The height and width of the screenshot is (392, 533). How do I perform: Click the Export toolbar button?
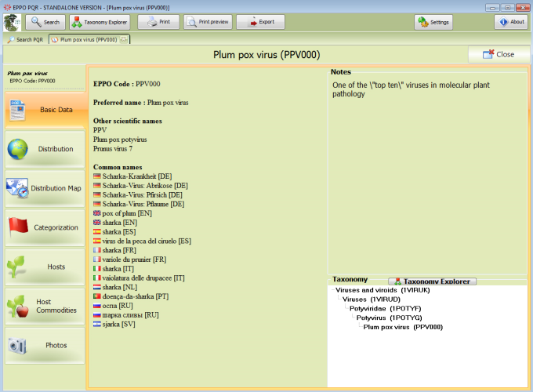[260, 22]
